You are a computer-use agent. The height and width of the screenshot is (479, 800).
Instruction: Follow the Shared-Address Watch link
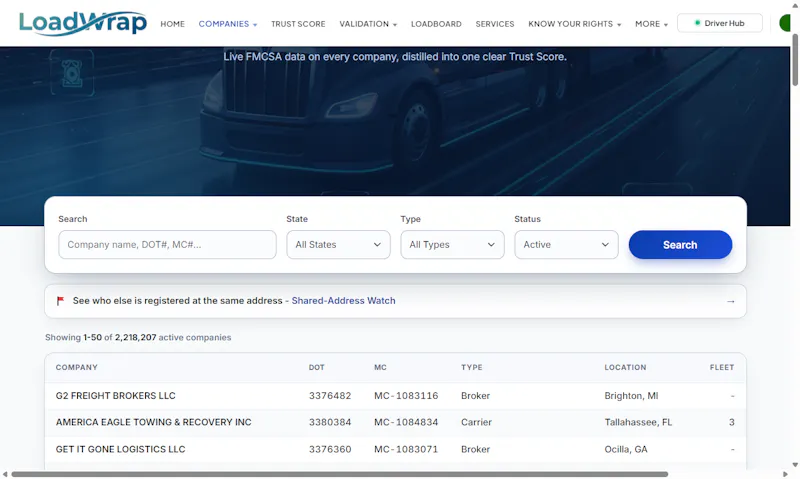click(x=343, y=301)
